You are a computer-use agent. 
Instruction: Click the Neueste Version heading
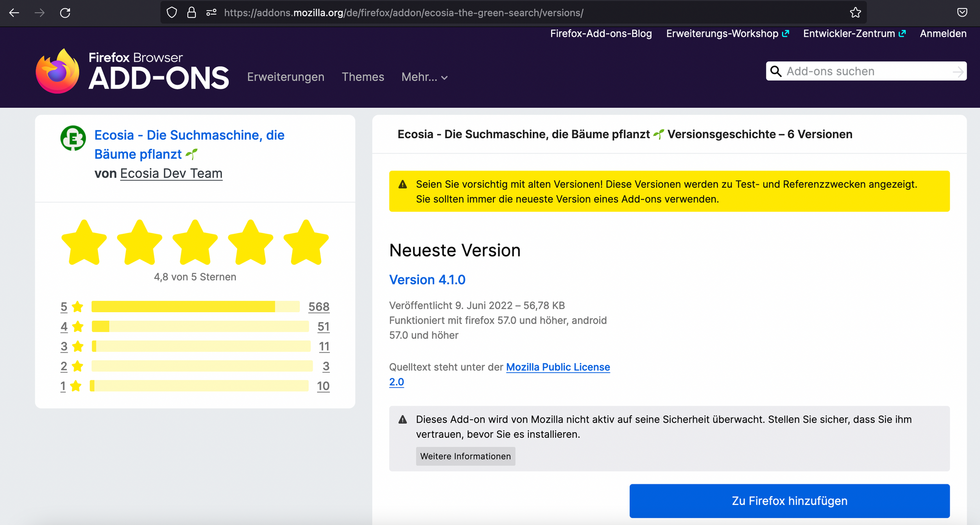tap(455, 250)
